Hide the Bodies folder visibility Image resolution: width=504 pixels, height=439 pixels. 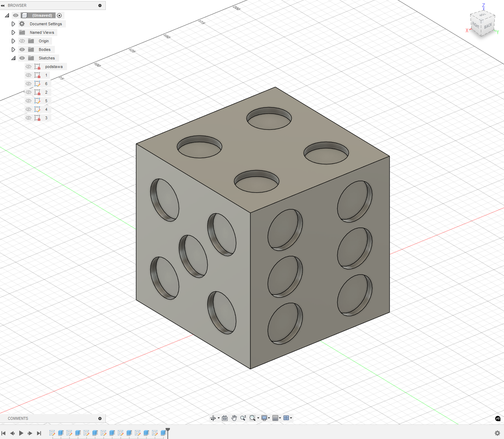click(22, 49)
